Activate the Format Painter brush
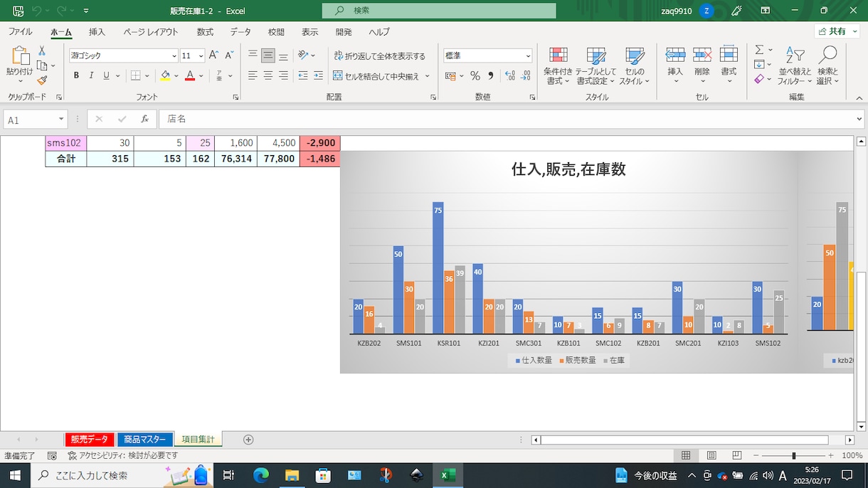 click(x=42, y=80)
